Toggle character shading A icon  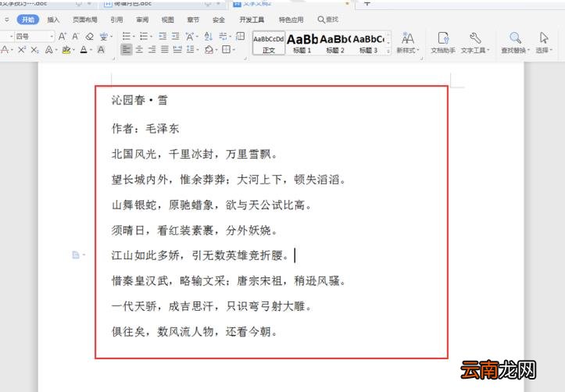coord(101,50)
